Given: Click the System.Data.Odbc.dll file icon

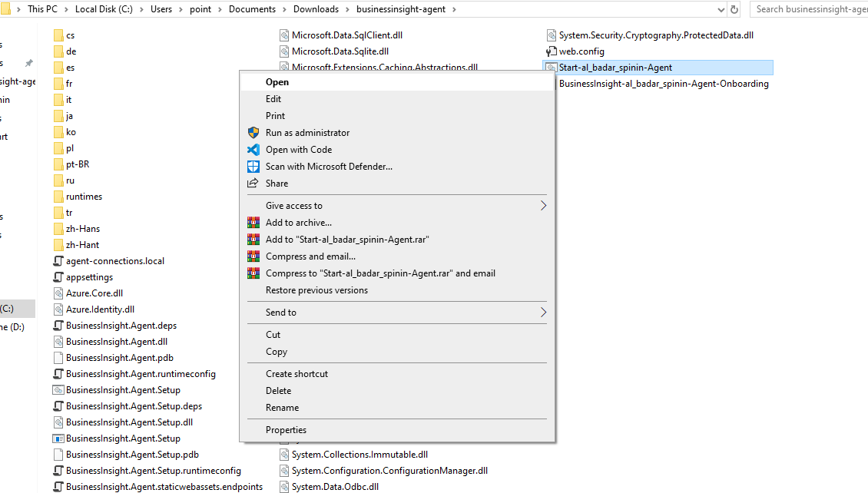Looking at the screenshot, I should (284, 487).
